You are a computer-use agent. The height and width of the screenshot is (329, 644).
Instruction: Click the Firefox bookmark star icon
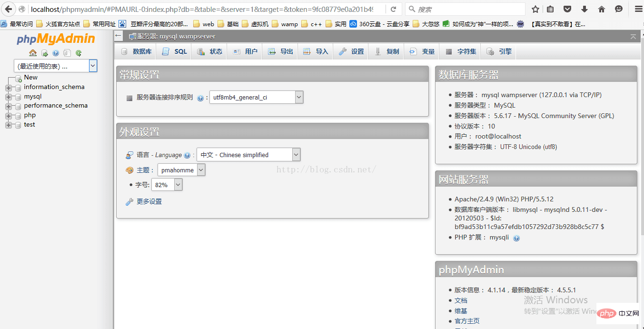point(535,9)
